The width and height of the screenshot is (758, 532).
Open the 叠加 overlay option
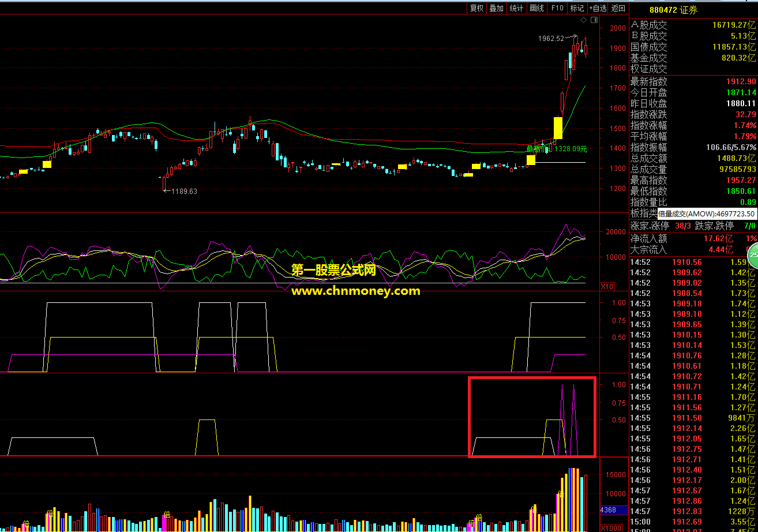(x=496, y=8)
